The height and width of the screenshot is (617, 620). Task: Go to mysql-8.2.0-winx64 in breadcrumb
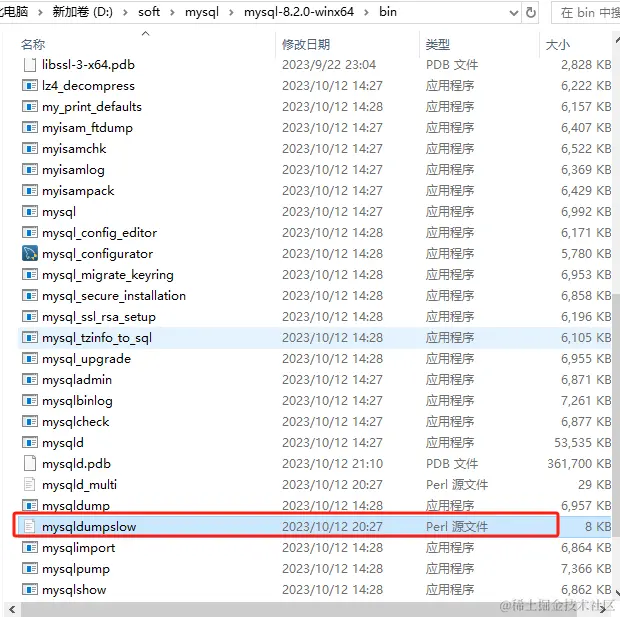(299, 12)
